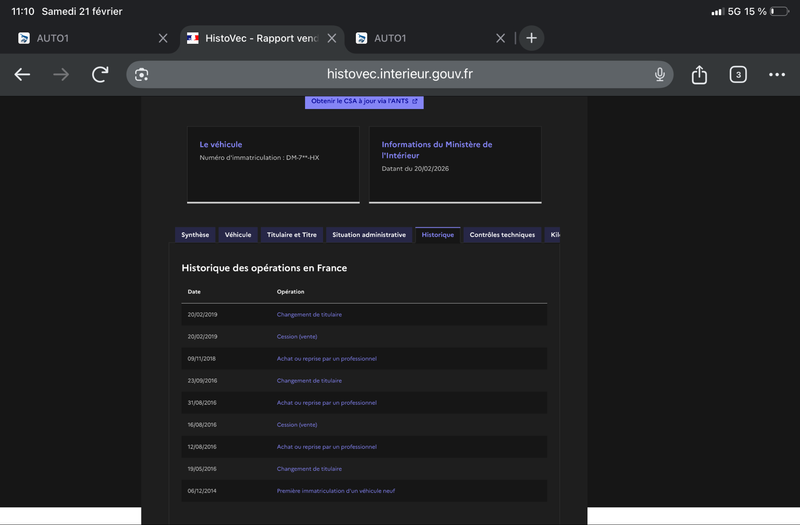Open the share sheet icon
Image resolution: width=800 pixels, height=525 pixels.
pos(699,75)
